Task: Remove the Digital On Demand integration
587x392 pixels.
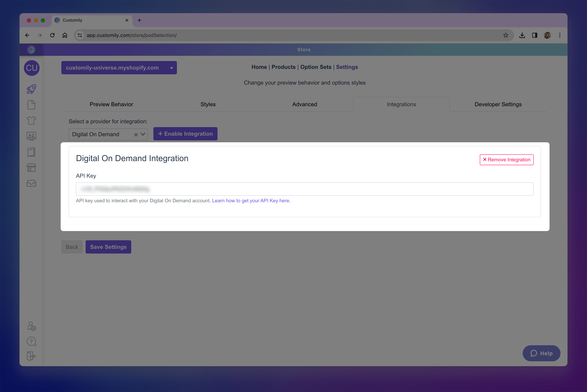Action: (x=506, y=160)
